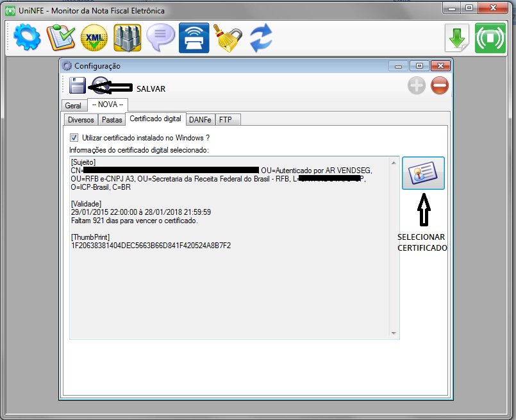
Task: Click the ThumbPrint value 1F20638381404DEC...
Action: coord(151,246)
